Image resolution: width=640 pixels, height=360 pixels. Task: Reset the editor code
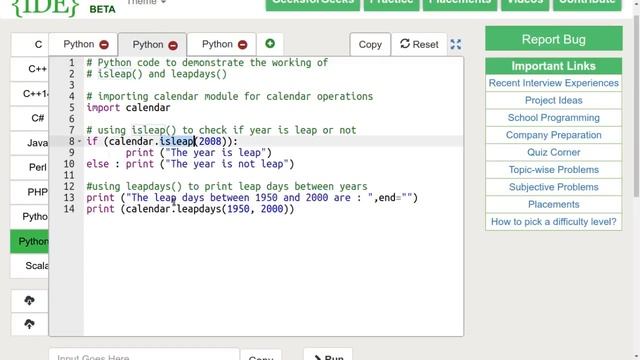tap(419, 44)
